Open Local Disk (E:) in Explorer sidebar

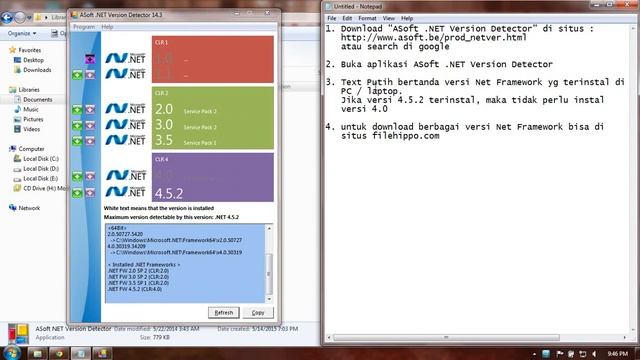coord(40,178)
